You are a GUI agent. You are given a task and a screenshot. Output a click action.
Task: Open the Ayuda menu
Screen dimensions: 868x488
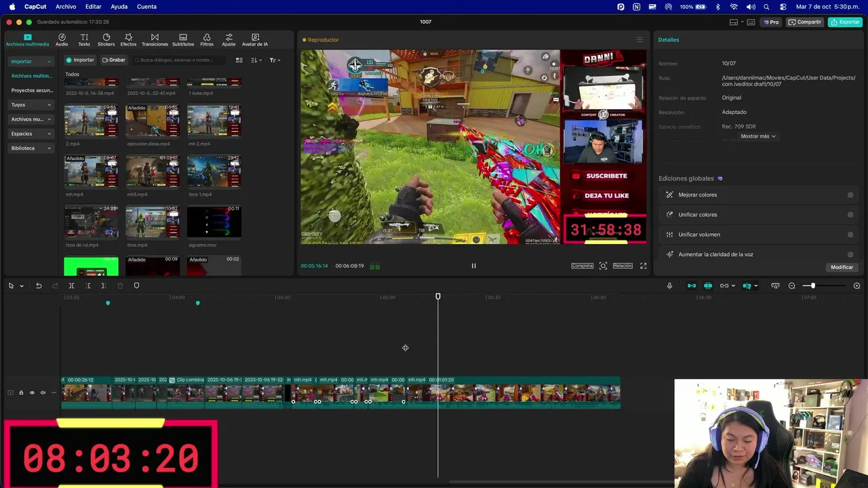(x=119, y=7)
